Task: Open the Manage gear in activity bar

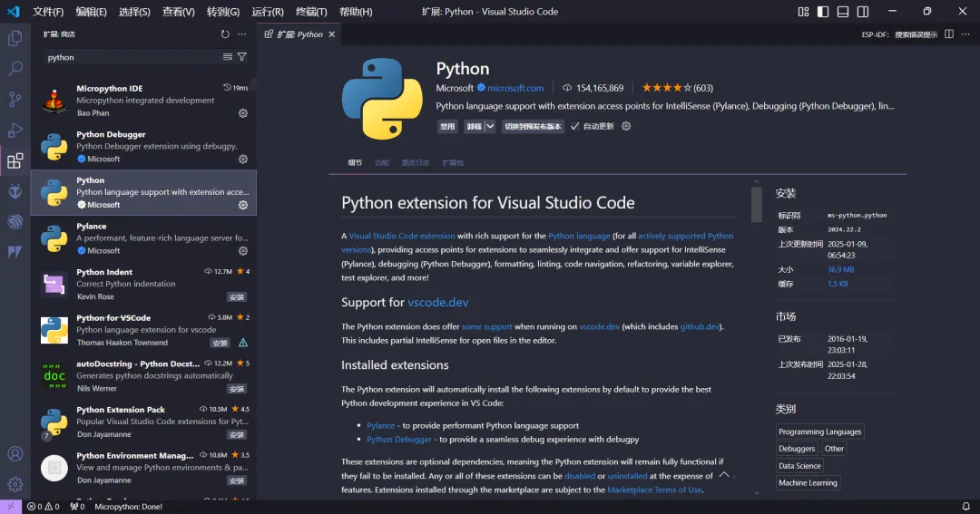Action: point(15,484)
